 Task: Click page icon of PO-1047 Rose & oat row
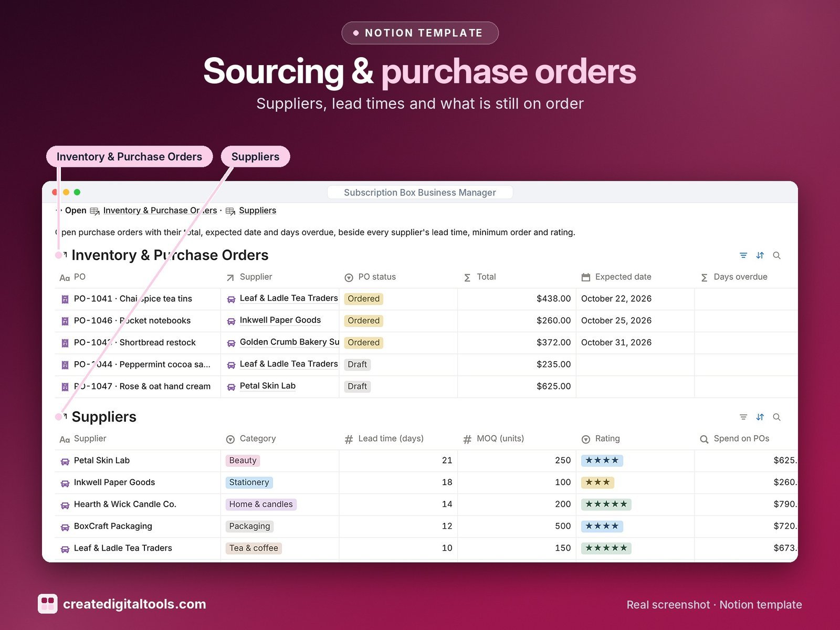[x=65, y=387]
